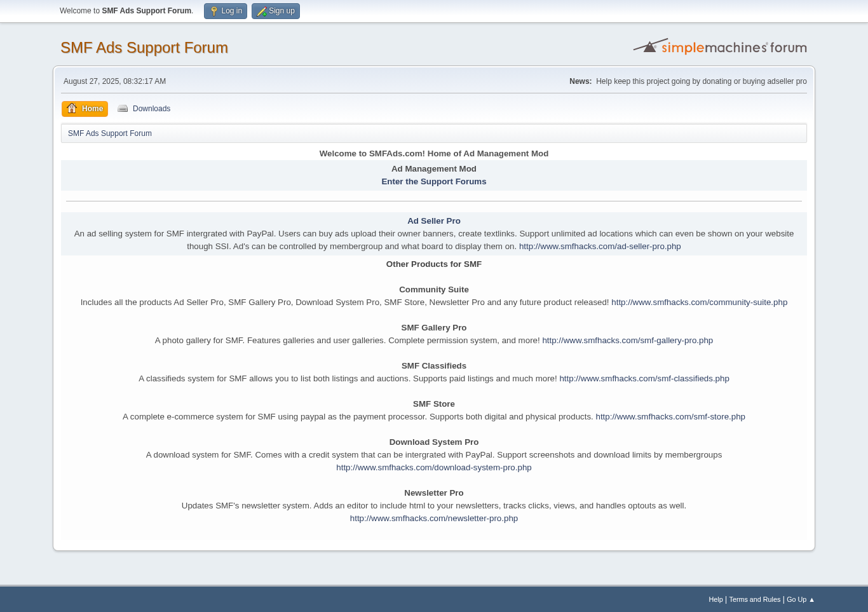Click the SMF Ads Support Forum breadcrumb
Screen dimensions: 868x612
110,133
